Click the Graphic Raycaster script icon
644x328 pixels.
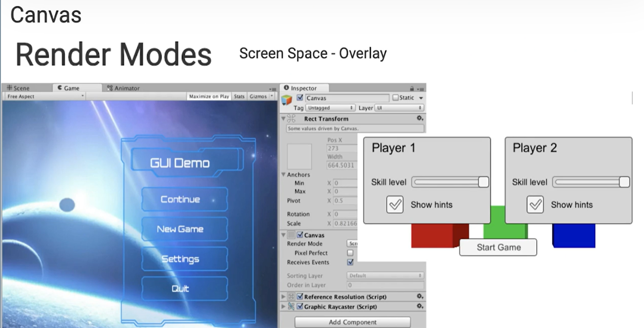pos(292,307)
